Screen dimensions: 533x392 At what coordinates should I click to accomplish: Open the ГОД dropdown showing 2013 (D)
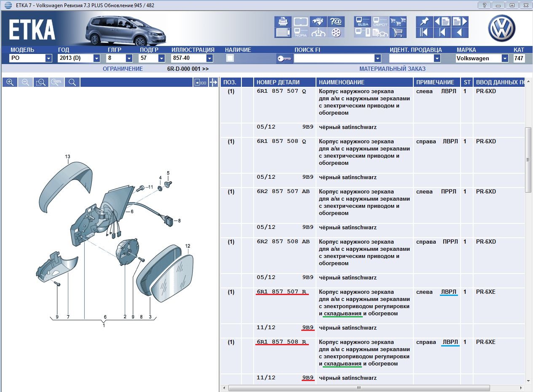point(96,59)
